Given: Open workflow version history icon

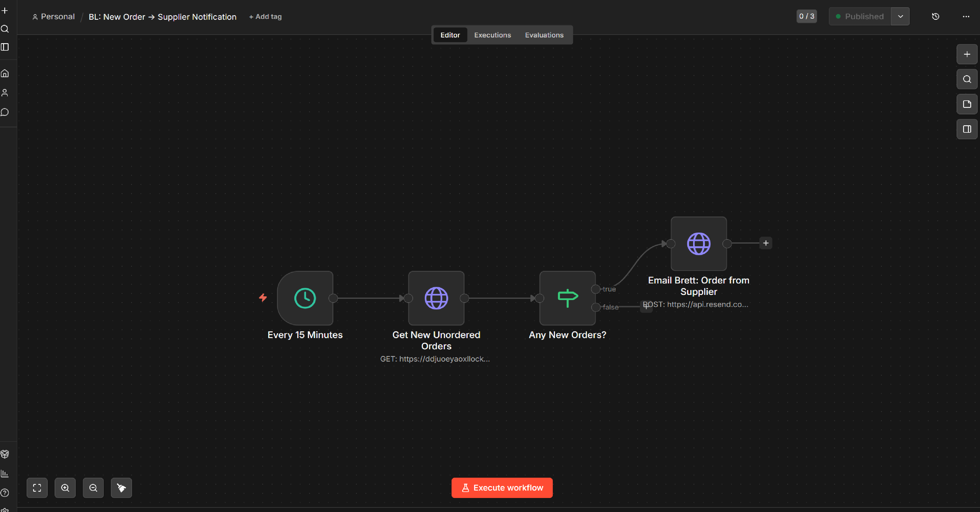Looking at the screenshot, I should pos(935,16).
